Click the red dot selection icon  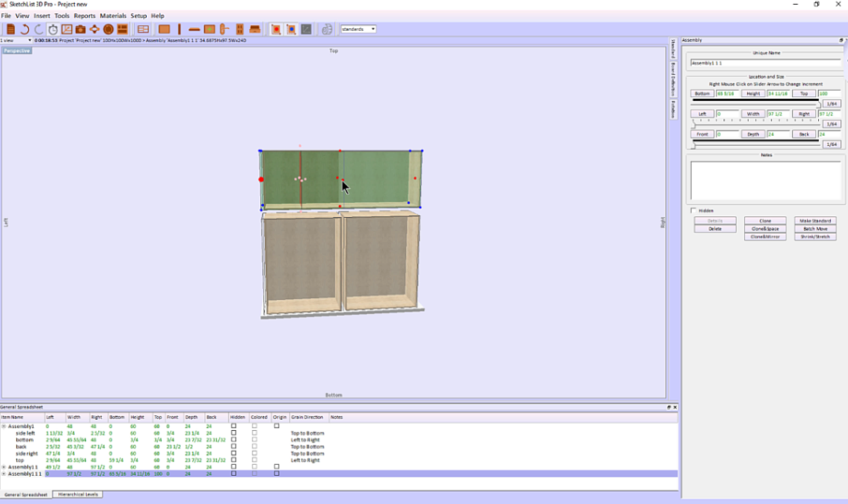coord(276,29)
